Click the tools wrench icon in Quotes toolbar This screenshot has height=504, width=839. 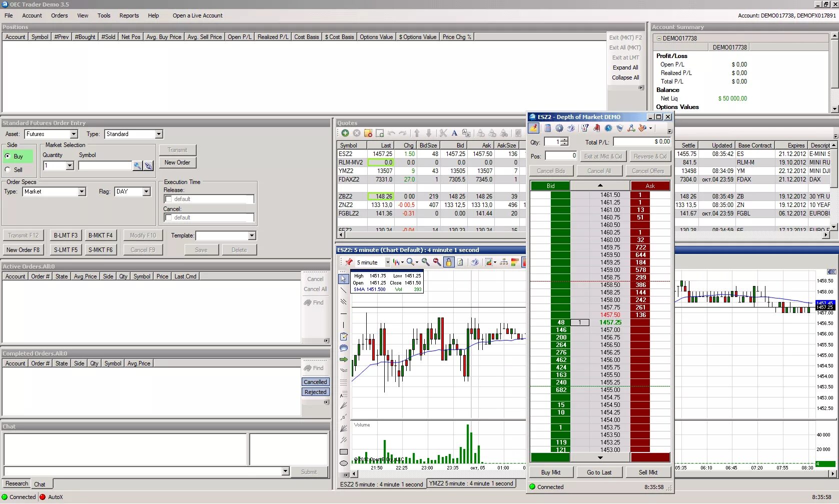coord(443,133)
